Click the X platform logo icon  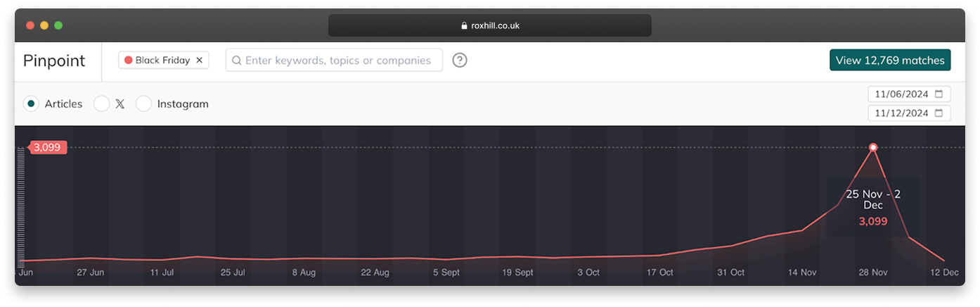coord(120,104)
